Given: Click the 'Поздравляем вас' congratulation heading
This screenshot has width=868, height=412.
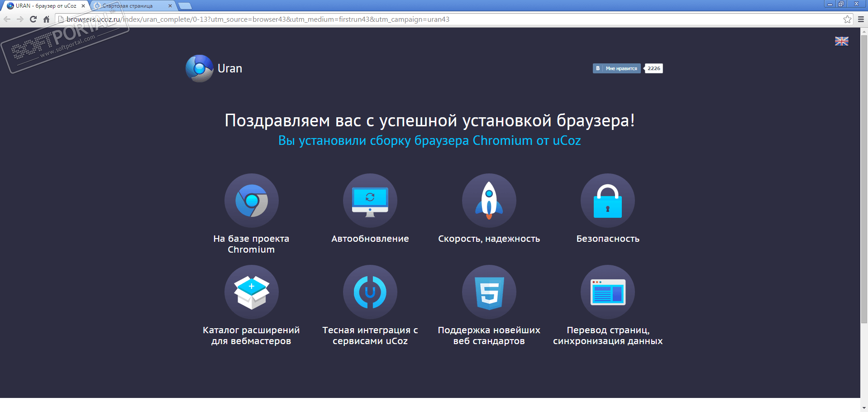Looking at the screenshot, I should tap(430, 121).
